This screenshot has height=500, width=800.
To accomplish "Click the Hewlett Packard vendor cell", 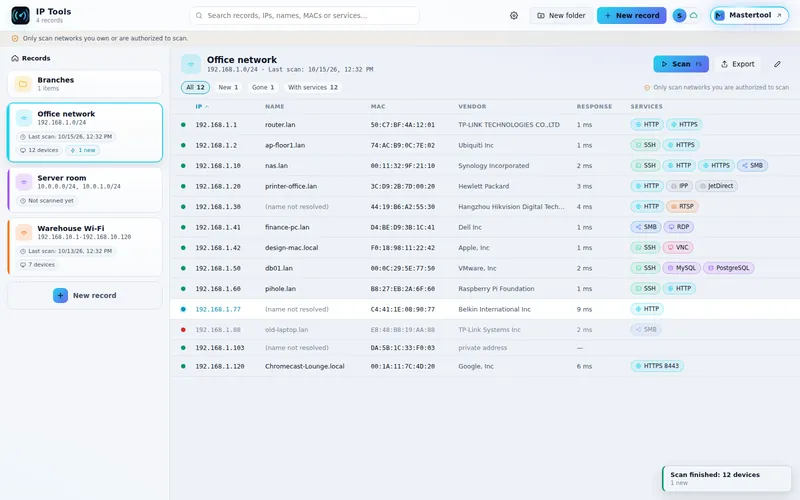I will tap(484, 186).
